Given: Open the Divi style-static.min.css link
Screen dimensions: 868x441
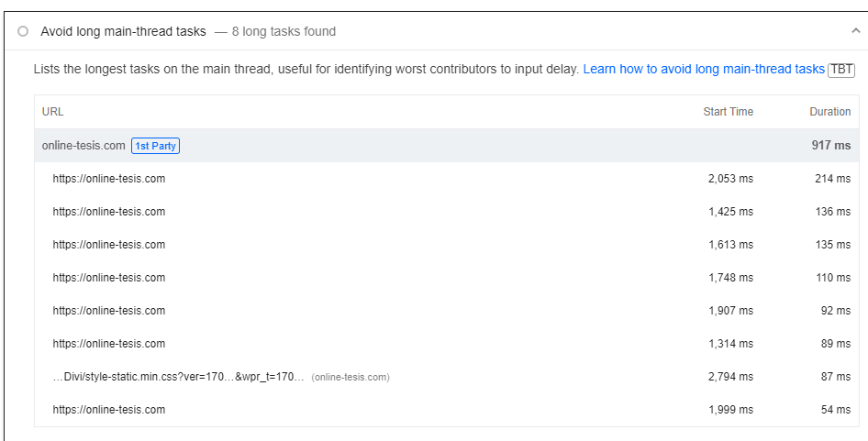Looking at the screenshot, I should click(179, 377).
